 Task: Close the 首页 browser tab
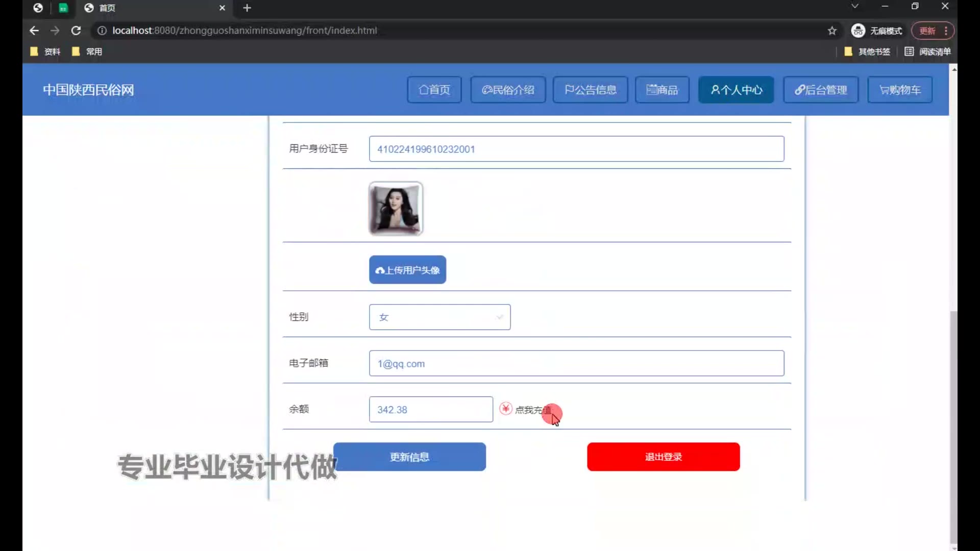pyautogui.click(x=222, y=8)
